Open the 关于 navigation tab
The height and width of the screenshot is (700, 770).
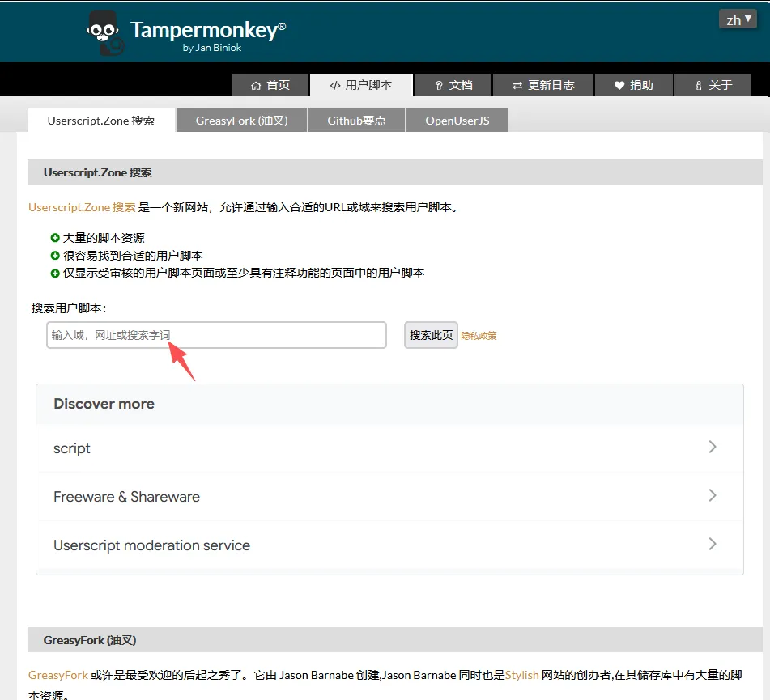713,86
